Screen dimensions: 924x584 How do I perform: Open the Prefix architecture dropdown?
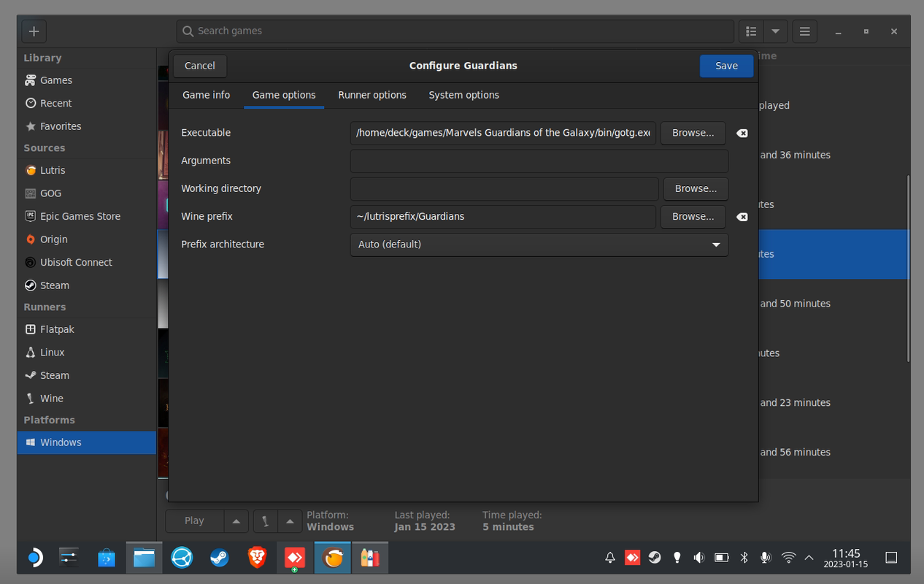pyautogui.click(x=539, y=245)
